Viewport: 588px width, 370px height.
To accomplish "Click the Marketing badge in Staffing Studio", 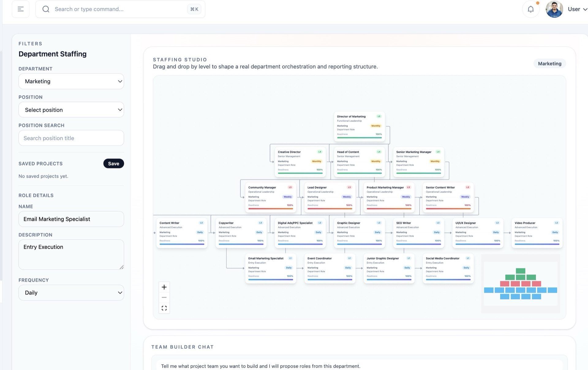I will point(550,64).
